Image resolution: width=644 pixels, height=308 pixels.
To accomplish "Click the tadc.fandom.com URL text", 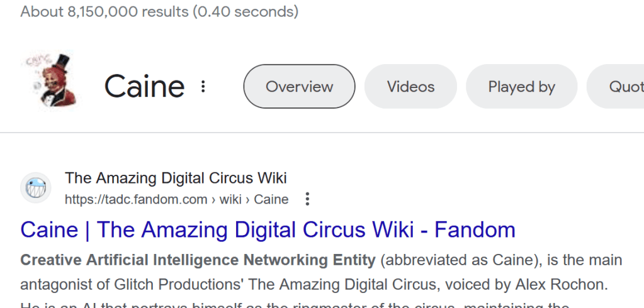I will [x=136, y=200].
